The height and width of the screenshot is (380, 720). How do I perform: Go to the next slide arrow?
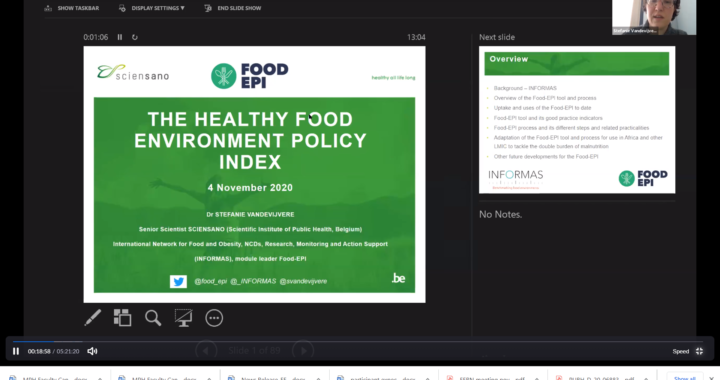point(303,351)
